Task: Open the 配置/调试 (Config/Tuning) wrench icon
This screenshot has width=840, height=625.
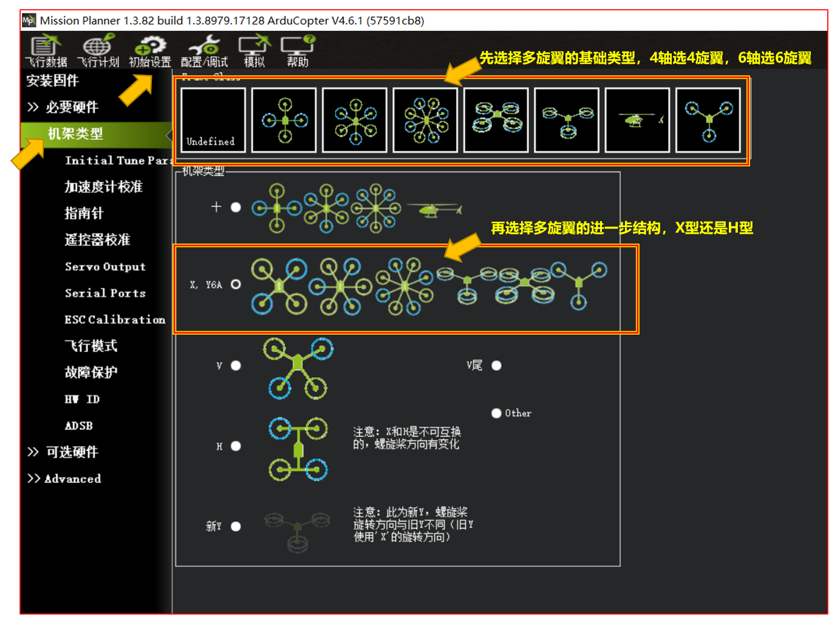Action: pos(204,51)
